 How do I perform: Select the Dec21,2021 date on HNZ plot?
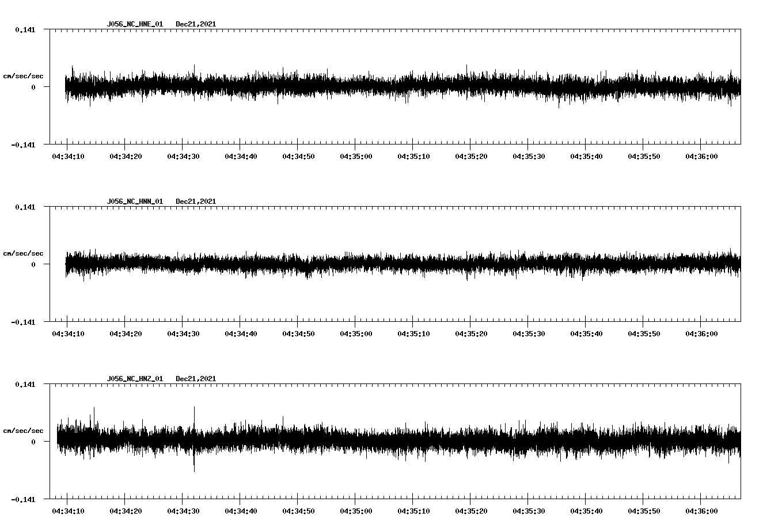(x=196, y=379)
